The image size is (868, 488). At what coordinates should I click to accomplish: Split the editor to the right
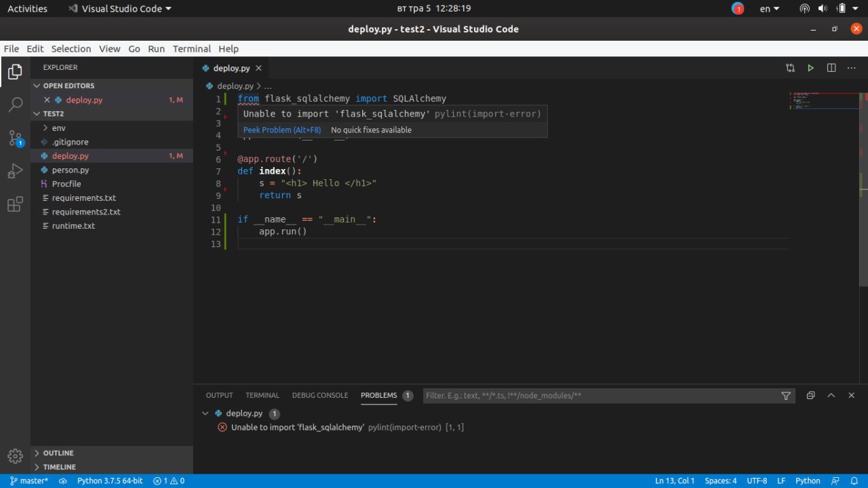point(831,68)
